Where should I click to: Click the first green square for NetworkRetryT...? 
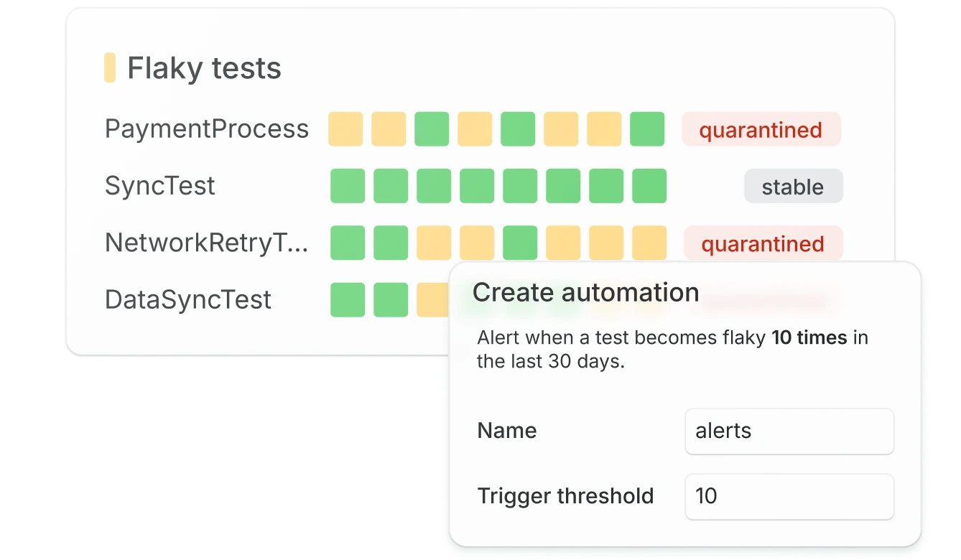coord(347,243)
